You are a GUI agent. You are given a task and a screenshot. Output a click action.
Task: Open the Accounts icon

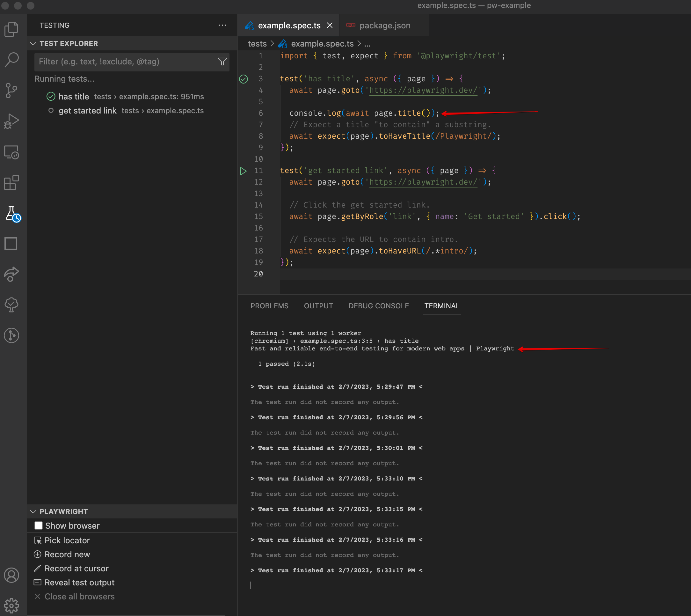[x=11, y=575]
